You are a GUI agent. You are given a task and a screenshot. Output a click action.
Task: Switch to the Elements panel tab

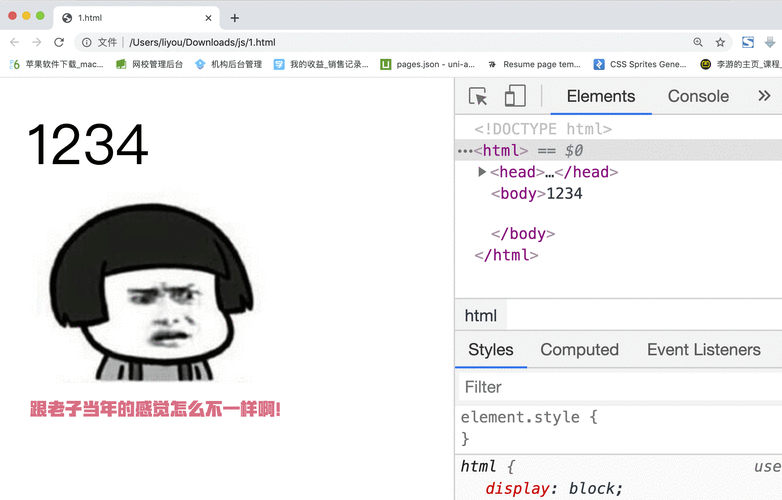[x=601, y=96]
